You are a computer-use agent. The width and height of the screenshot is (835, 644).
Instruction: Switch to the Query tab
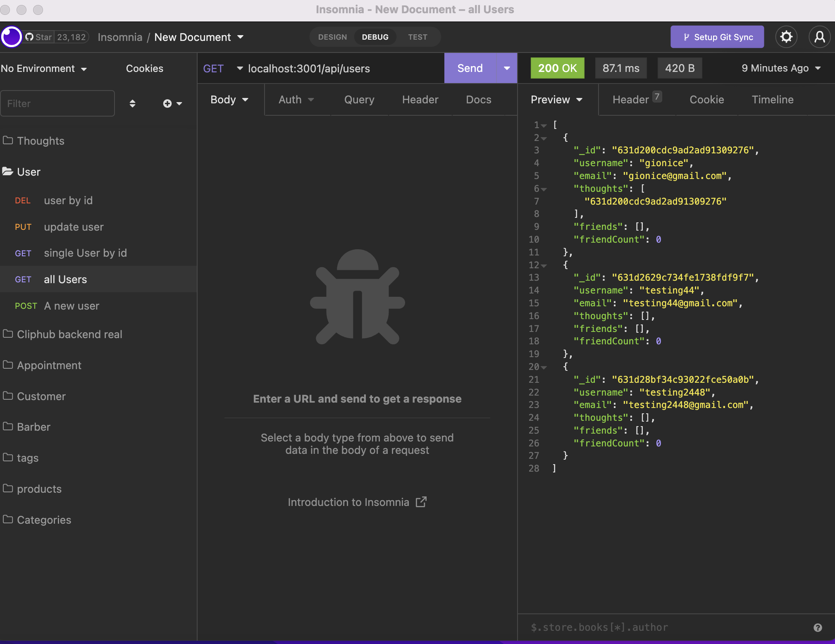359,100
